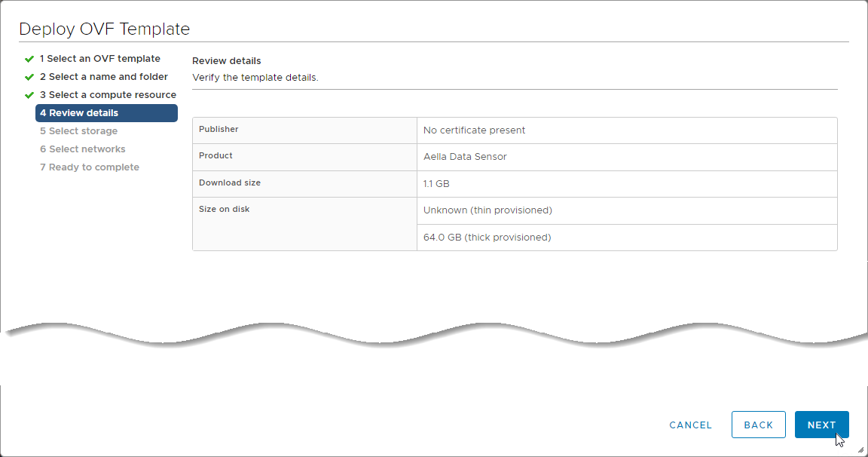The height and width of the screenshot is (457, 868).
Task: Click the Deploy OVF Template dialog title
Action: (104, 29)
